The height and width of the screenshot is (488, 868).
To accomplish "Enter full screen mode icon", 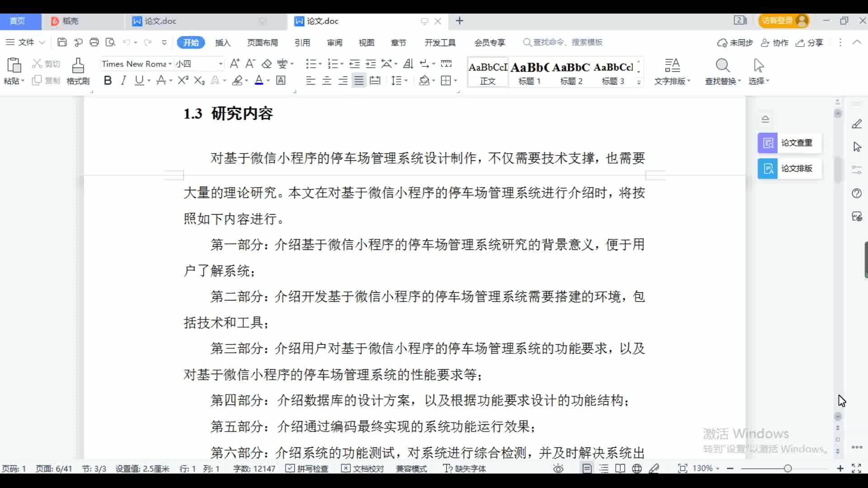I will tap(856, 469).
